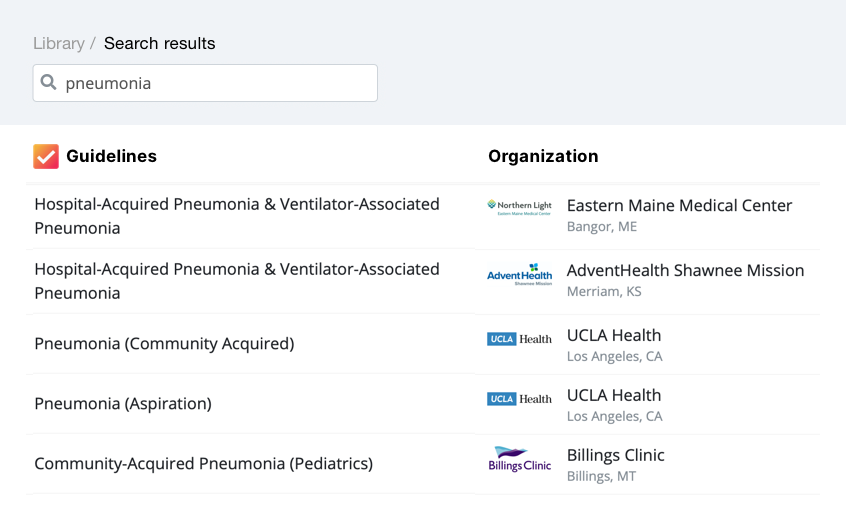The width and height of the screenshot is (846, 514).
Task: Open AdventHealth Hospital-Acquired Pneumonia guideline
Action: pos(237,281)
